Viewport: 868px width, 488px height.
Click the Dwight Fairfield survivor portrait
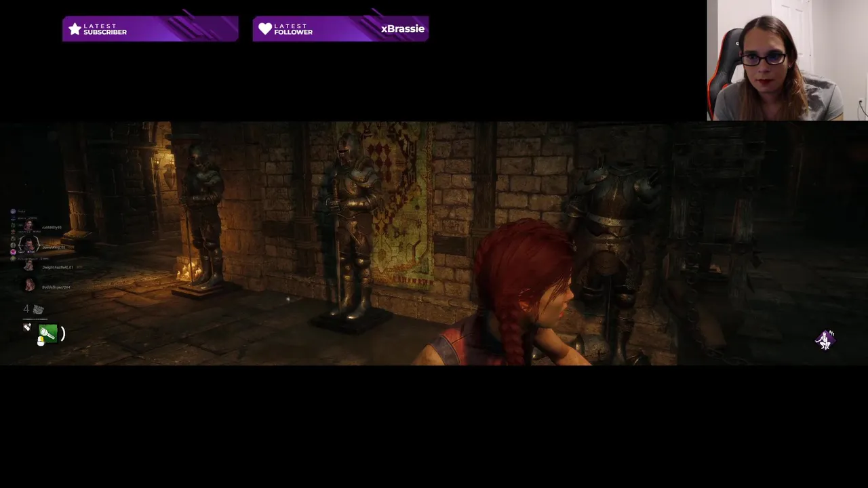[x=28, y=266]
